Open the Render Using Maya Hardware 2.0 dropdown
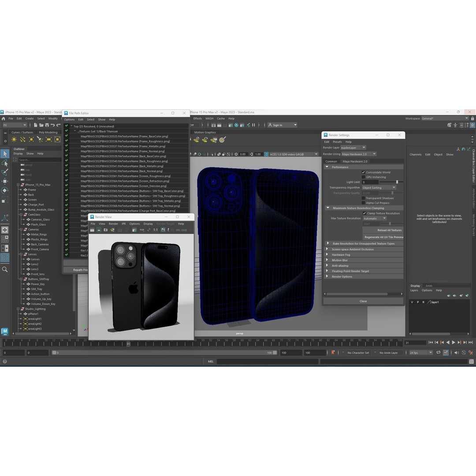 (359, 154)
